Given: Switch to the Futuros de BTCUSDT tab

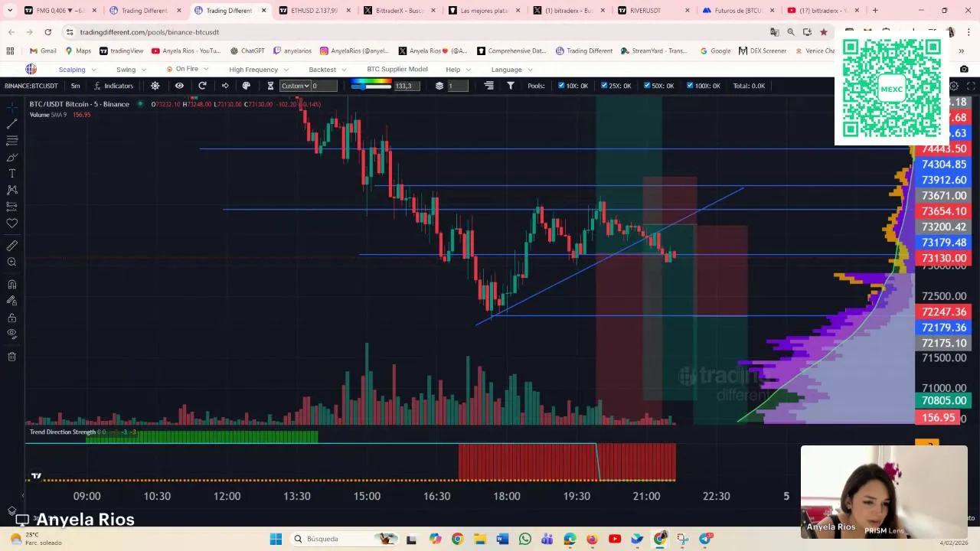Looking at the screenshot, I should [737, 11].
